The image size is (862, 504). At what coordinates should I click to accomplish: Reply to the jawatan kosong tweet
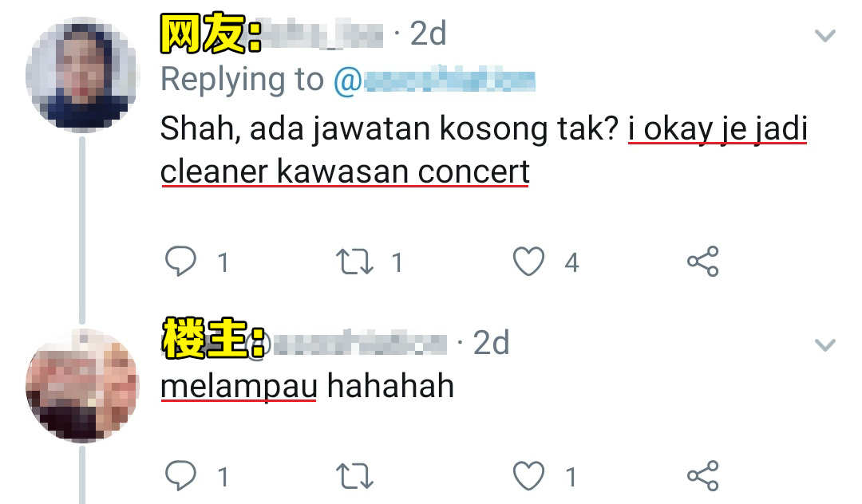[181, 262]
